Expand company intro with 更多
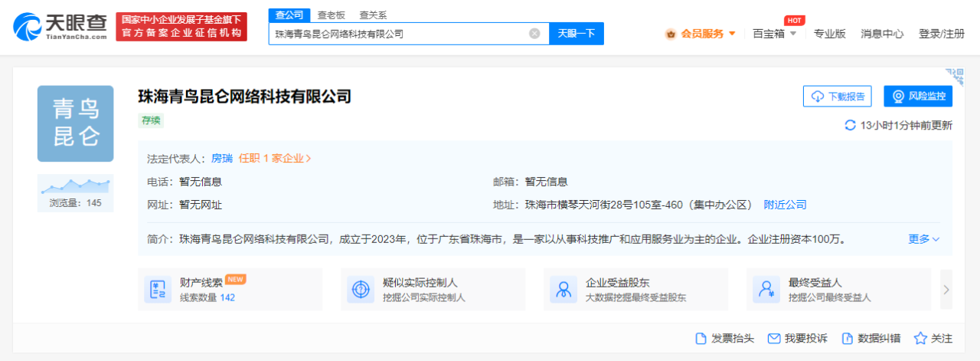The height and width of the screenshot is (361, 980). coord(924,239)
